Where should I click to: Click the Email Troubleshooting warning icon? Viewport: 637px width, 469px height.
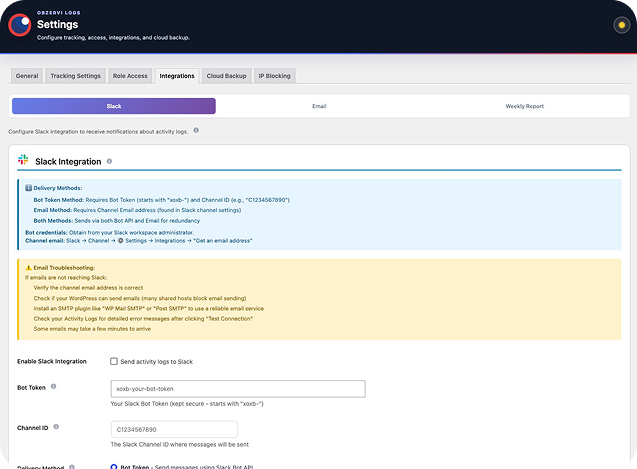click(28, 268)
